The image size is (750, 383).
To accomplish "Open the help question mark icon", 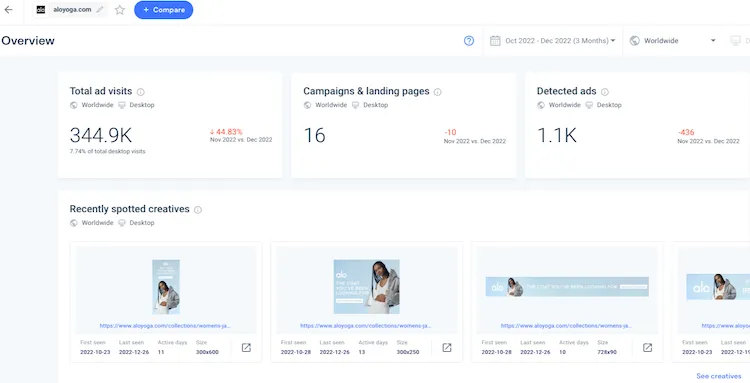I will (x=469, y=41).
